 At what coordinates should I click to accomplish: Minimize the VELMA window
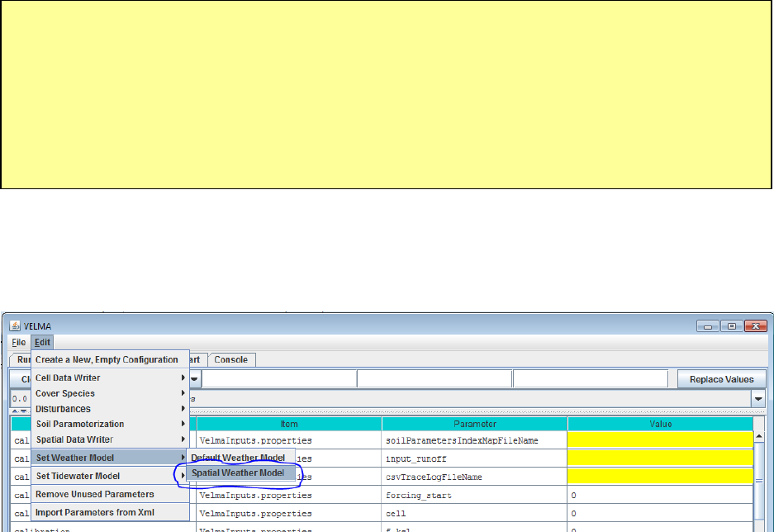707,326
